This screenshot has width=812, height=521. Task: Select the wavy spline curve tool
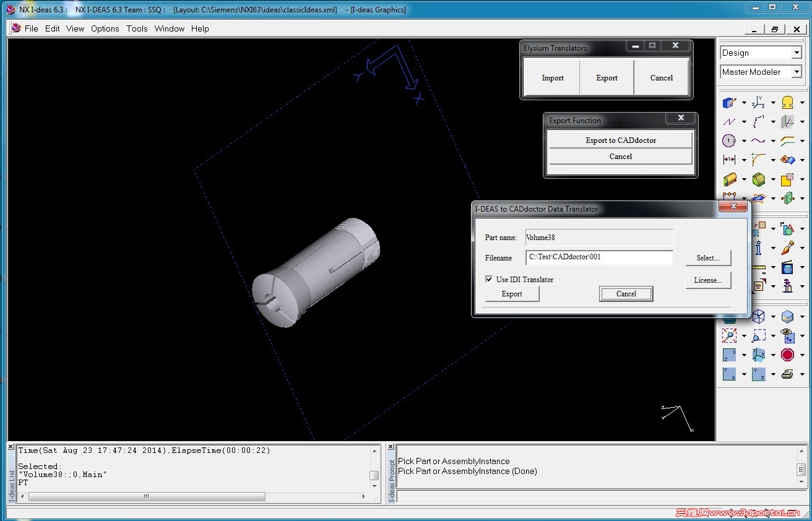758,141
